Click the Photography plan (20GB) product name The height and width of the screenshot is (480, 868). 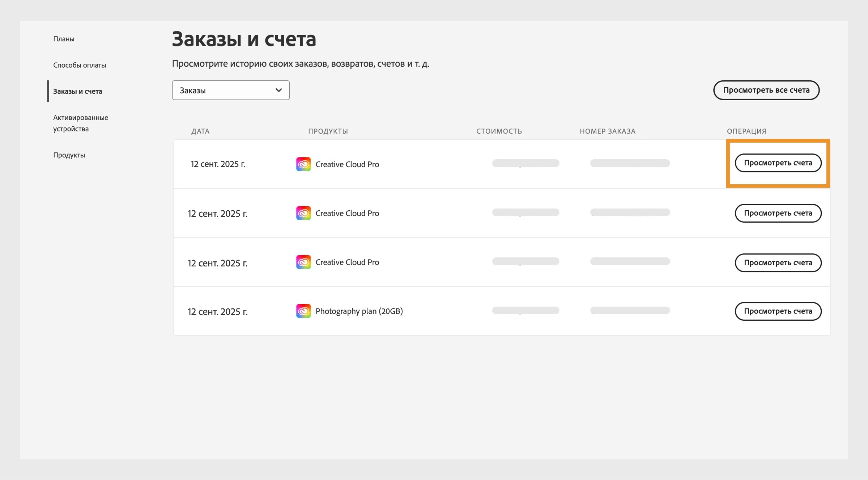point(359,311)
